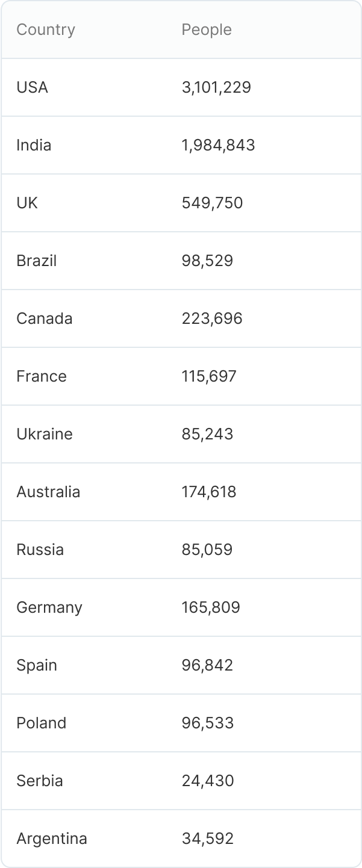Screen dimensions: 362x868
Task: Click the Argentina country name
Action: [x=52, y=839]
